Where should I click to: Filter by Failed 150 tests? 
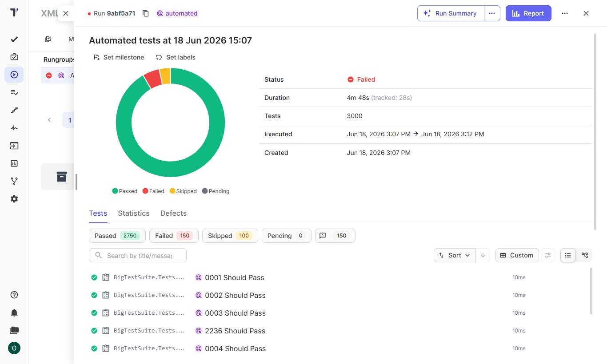(174, 236)
